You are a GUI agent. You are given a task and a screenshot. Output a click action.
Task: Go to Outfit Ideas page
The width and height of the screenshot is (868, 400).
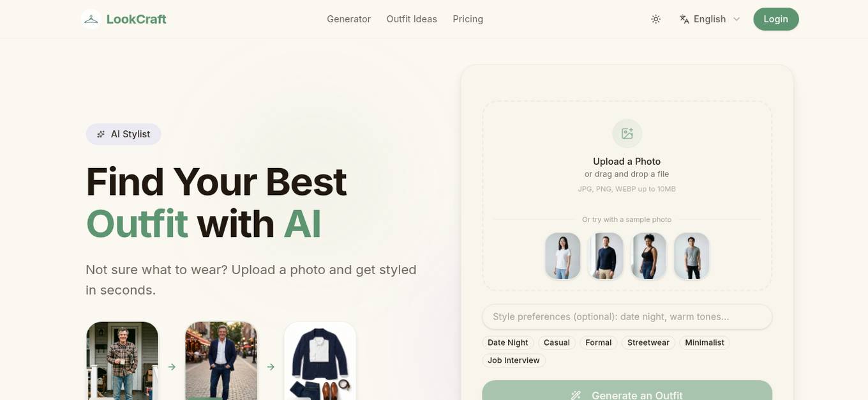pyautogui.click(x=412, y=19)
